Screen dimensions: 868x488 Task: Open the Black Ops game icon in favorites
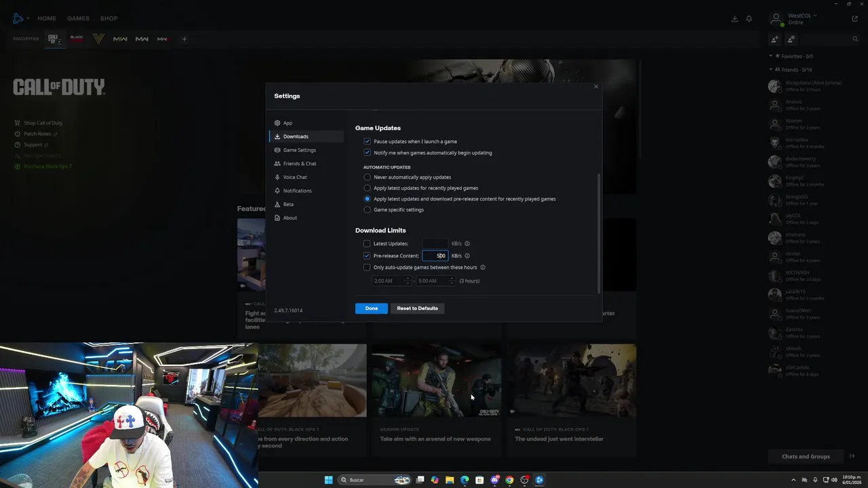(77, 39)
